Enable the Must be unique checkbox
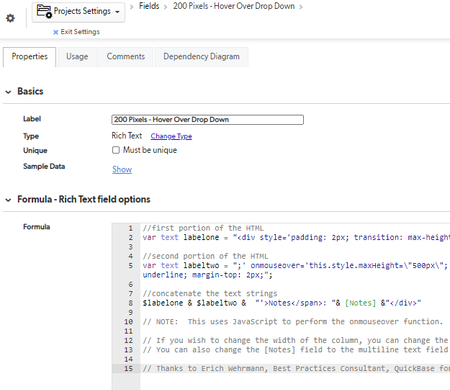 [116, 150]
